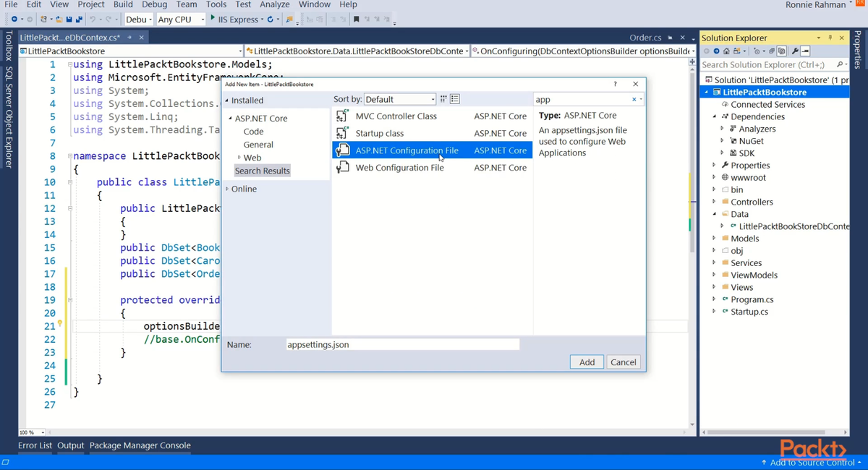Switch dialog to list view icon

point(455,99)
